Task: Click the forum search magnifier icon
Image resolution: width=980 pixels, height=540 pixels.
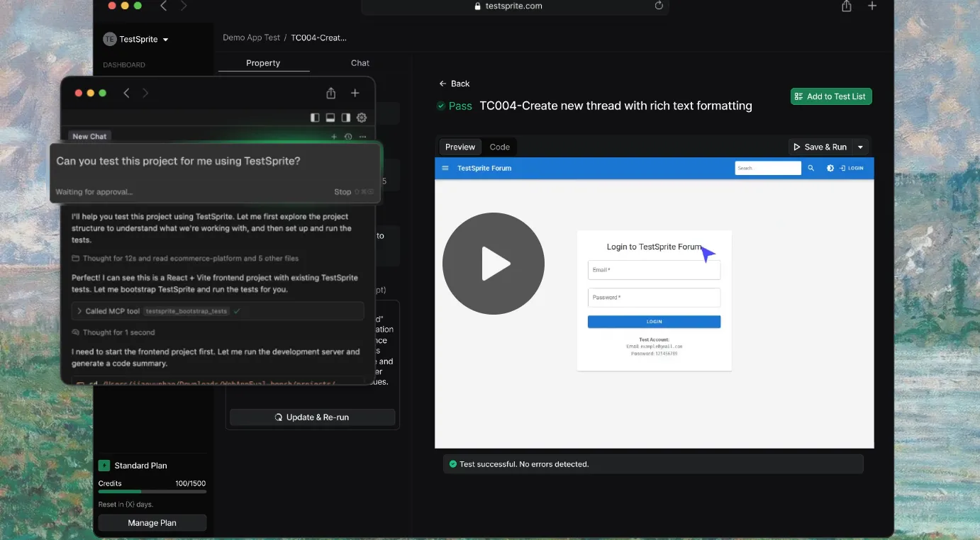Action: (811, 168)
